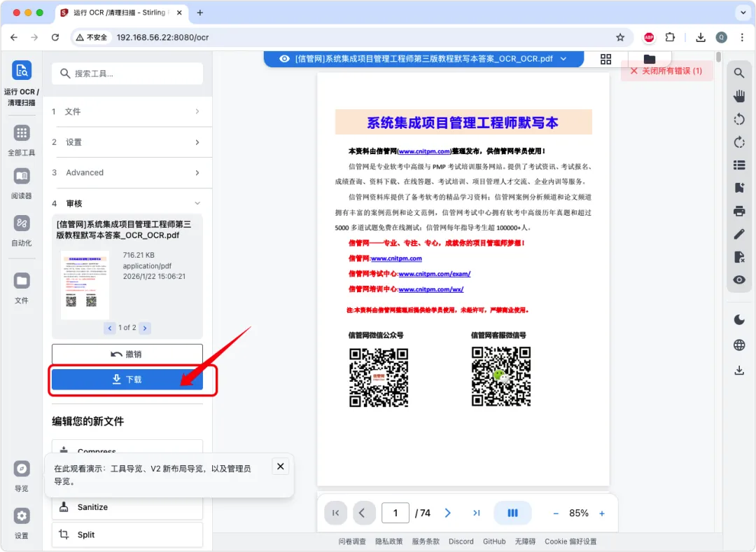Click the download icon in right rail
The image size is (756, 552).
[739, 371]
